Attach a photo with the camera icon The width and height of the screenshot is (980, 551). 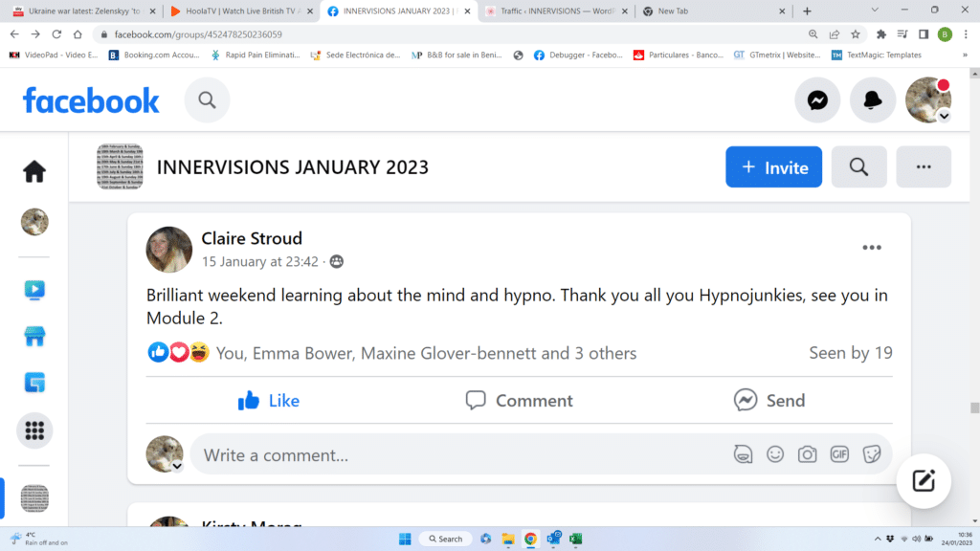(807, 454)
